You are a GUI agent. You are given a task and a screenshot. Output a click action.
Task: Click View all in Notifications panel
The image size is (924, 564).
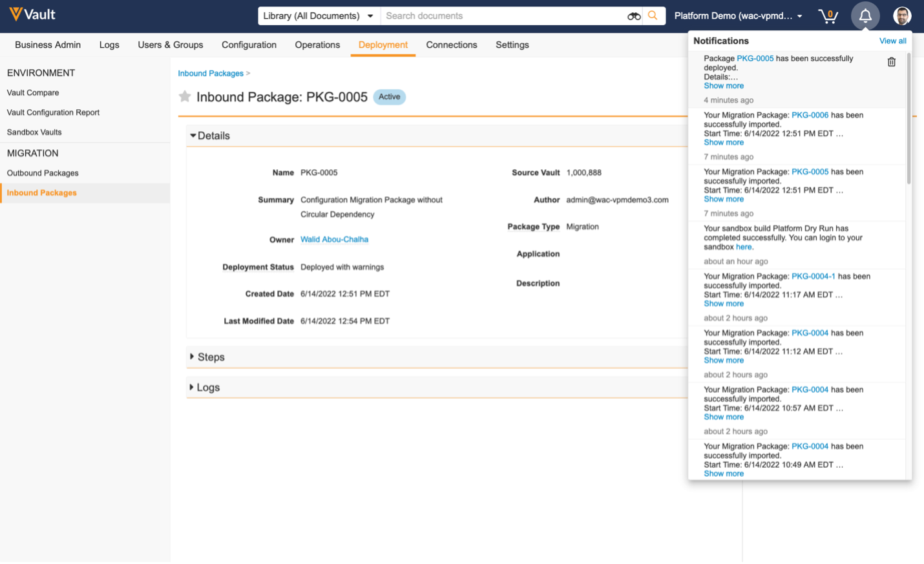click(892, 41)
